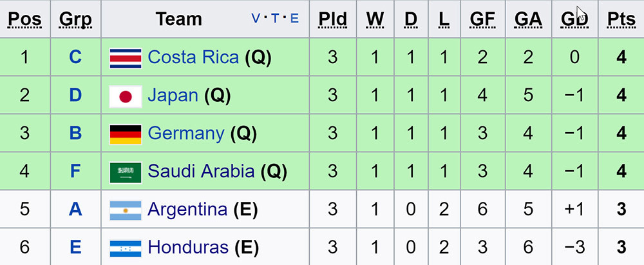Viewport: 644px width, 265px height.
Task: Go to the Argentina team page
Action: [187, 210]
